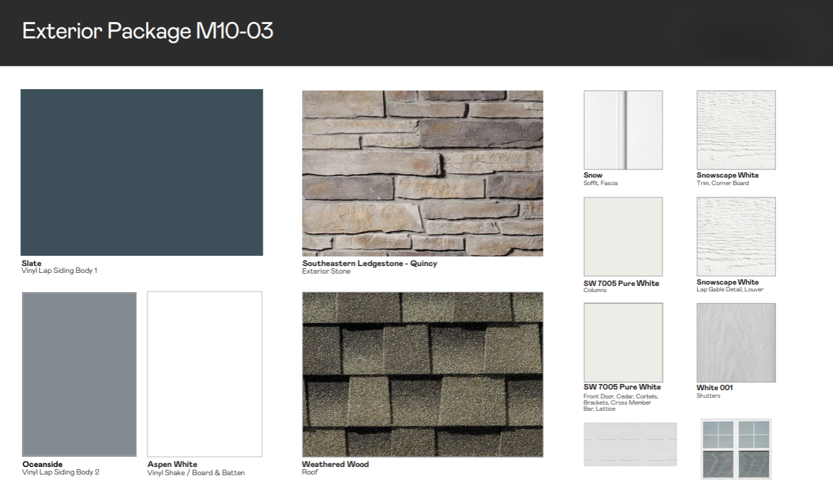Open the Southeastern Ledgestone Quincy stone image
The image size is (833, 504).
(423, 173)
